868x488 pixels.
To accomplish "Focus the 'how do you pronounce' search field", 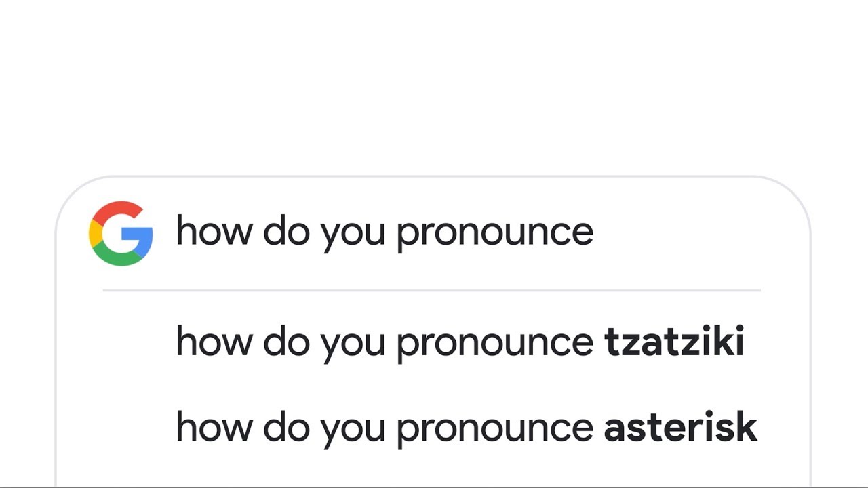I will (384, 232).
